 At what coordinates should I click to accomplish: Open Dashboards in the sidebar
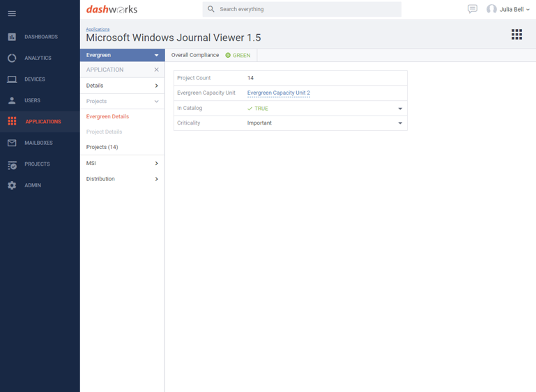pos(41,37)
